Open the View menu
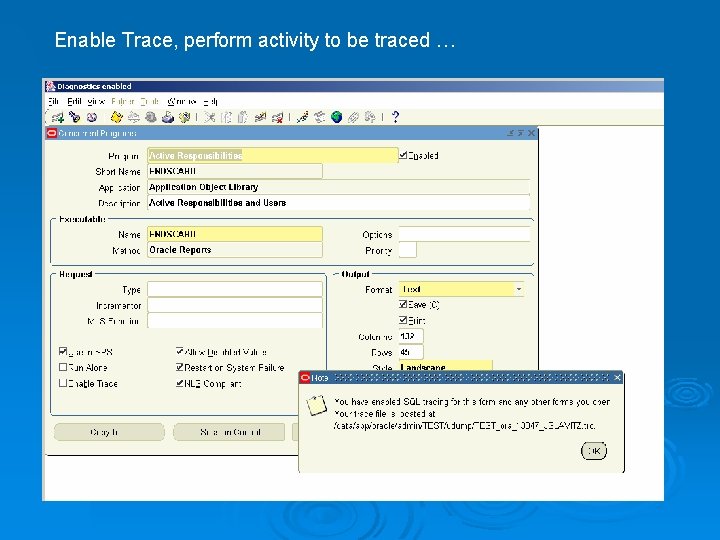This screenshot has height=540, width=720. [96, 101]
